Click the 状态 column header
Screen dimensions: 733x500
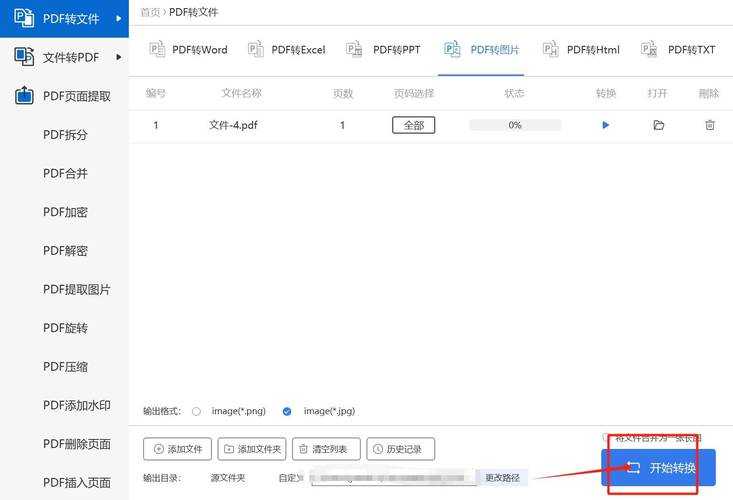[514, 93]
